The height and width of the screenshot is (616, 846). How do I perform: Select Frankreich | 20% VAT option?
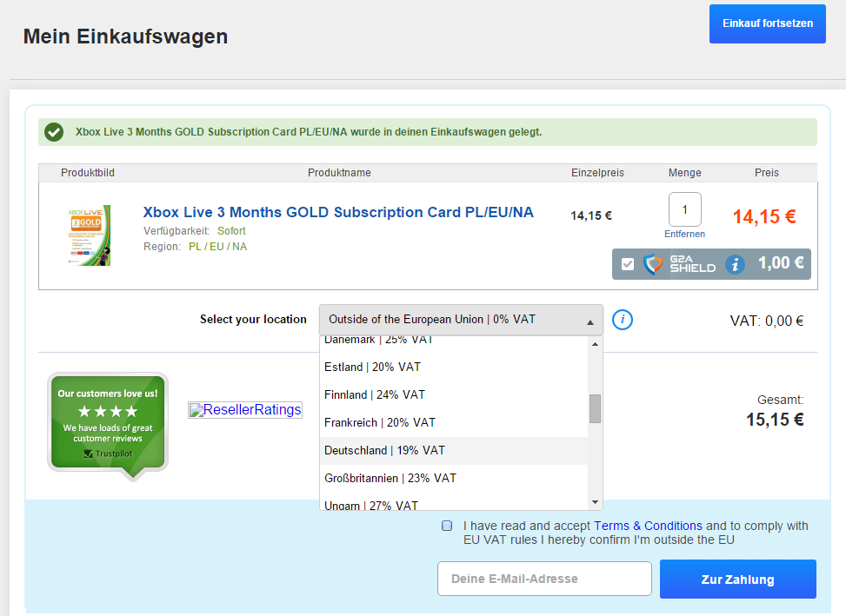pyautogui.click(x=453, y=422)
